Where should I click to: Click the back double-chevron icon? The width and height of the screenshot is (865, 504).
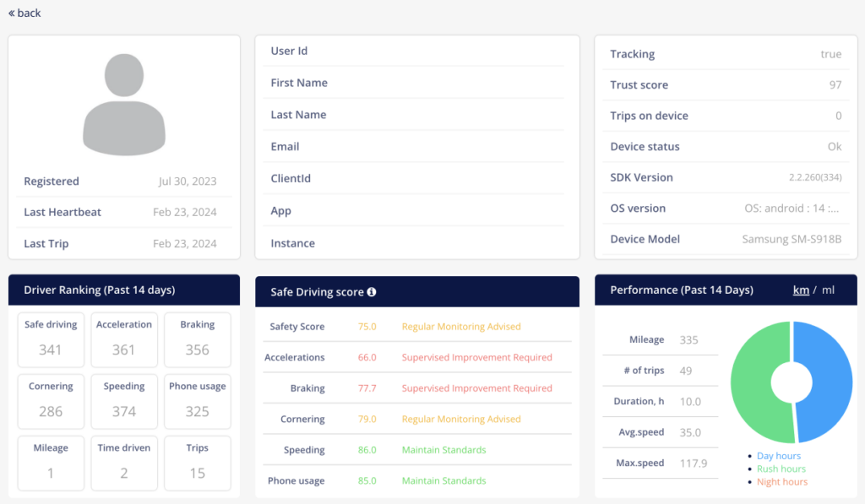[12, 13]
